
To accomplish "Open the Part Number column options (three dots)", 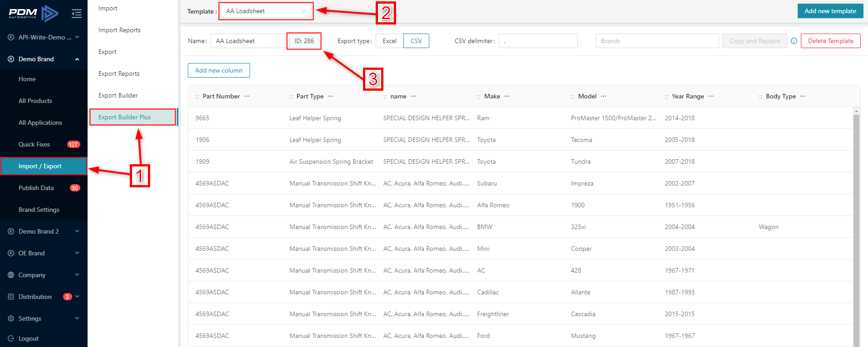I will (x=247, y=96).
